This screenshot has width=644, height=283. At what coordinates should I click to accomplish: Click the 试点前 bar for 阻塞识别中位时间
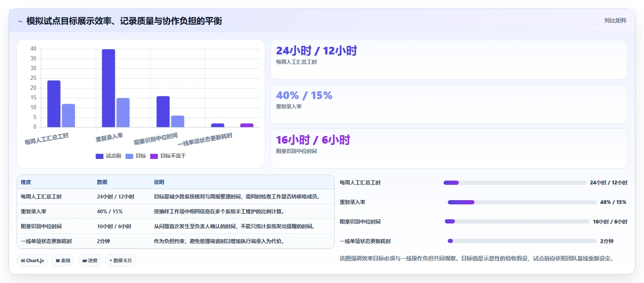pyautogui.click(x=163, y=112)
